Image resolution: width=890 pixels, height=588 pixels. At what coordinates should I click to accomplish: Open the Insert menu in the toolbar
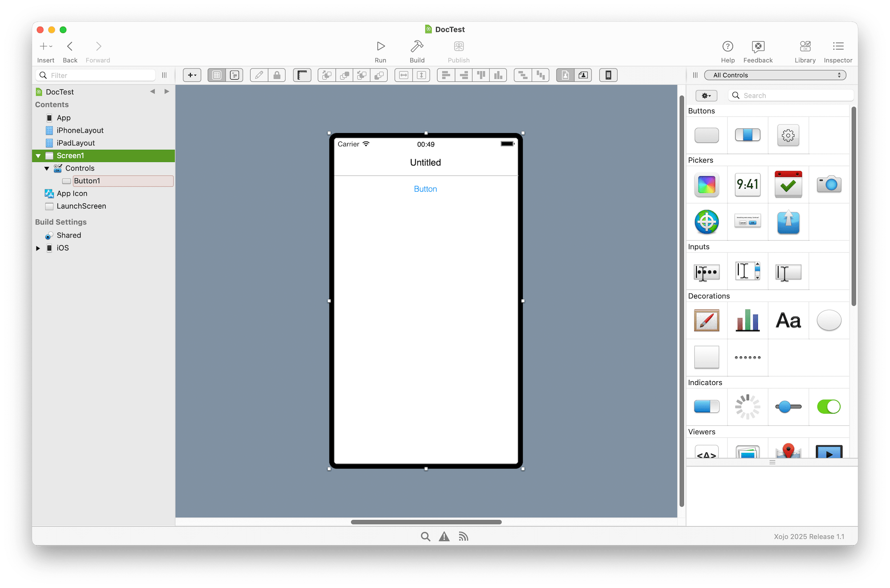click(45, 46)
